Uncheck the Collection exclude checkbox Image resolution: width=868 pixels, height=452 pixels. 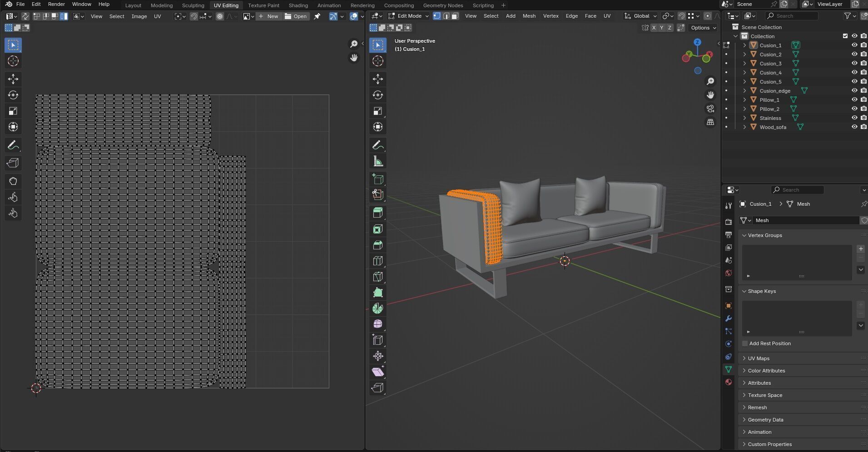tap(845, 36)
